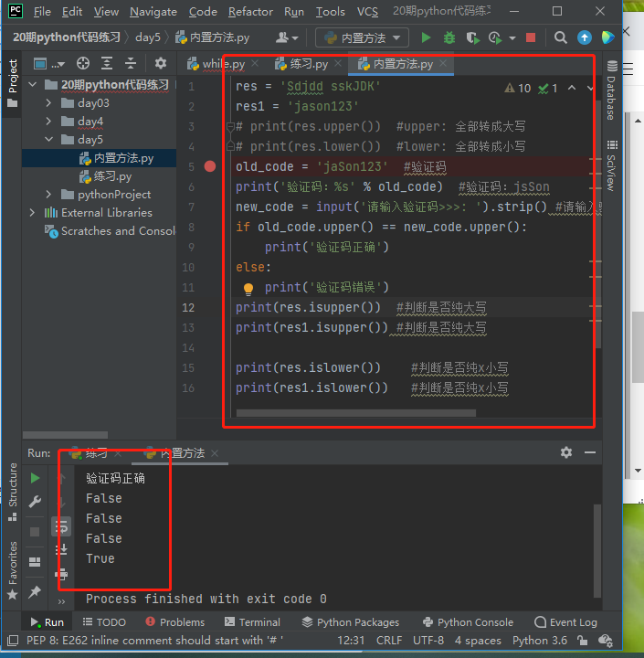Select Scratches and Consoles in project tree
644x658 pixels.
(x=111, y=231)
